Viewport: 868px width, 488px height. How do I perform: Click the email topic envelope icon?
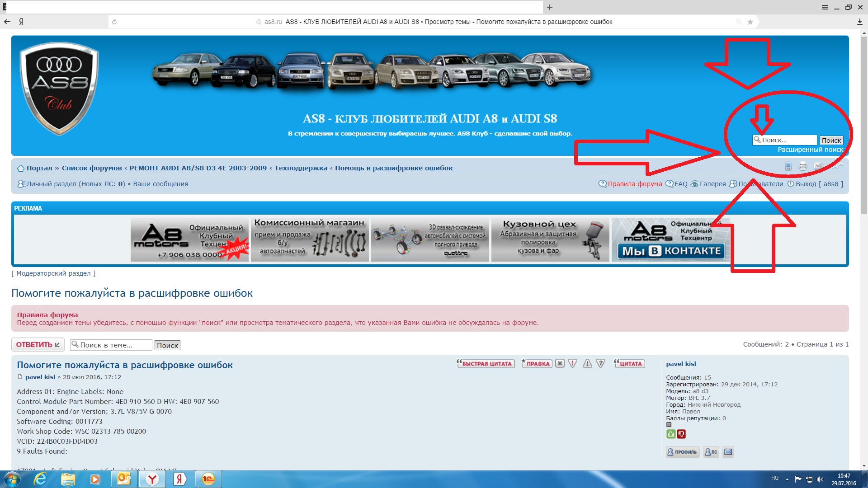(818, 166)
